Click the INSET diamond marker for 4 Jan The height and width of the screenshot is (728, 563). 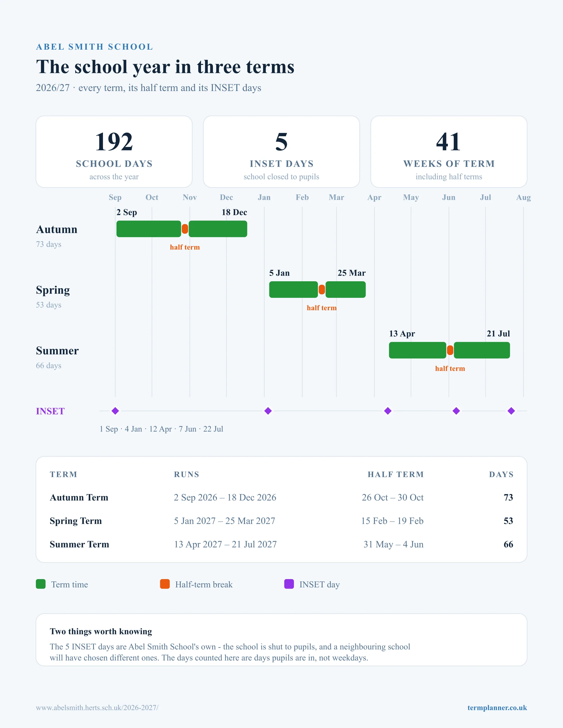[x=268, y=411]
